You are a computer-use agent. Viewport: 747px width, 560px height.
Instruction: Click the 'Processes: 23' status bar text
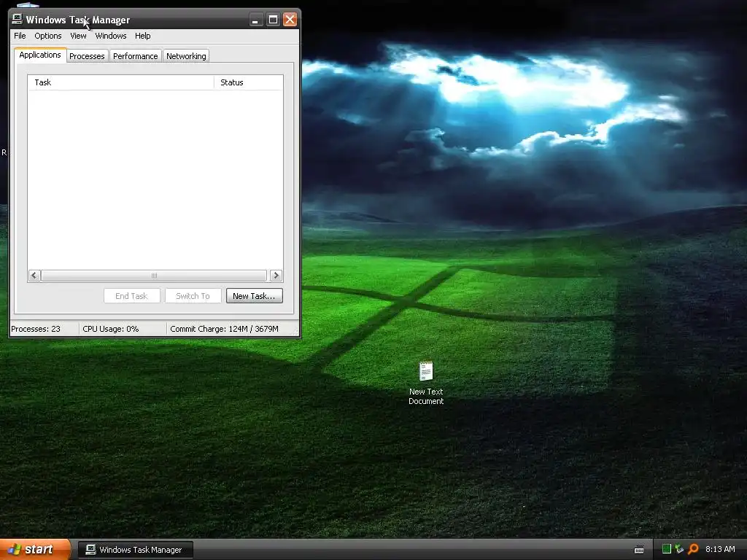(36, 329)
